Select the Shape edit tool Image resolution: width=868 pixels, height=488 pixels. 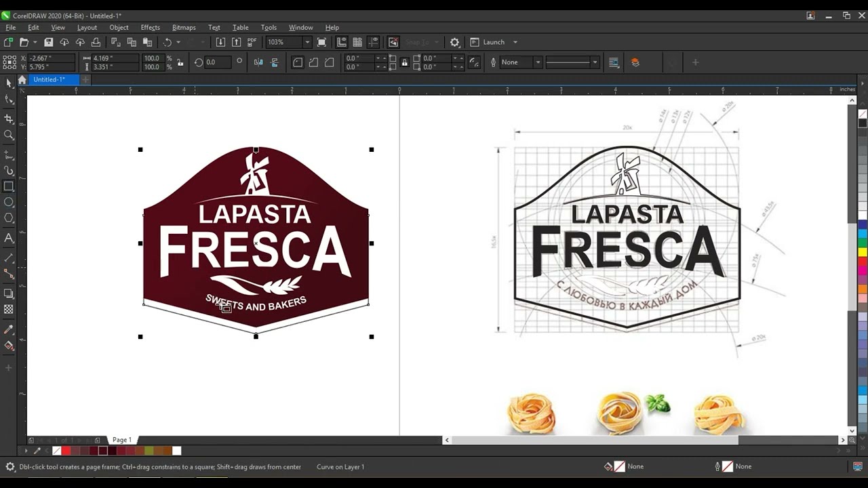pyautogui.click(x=9, y=100)
